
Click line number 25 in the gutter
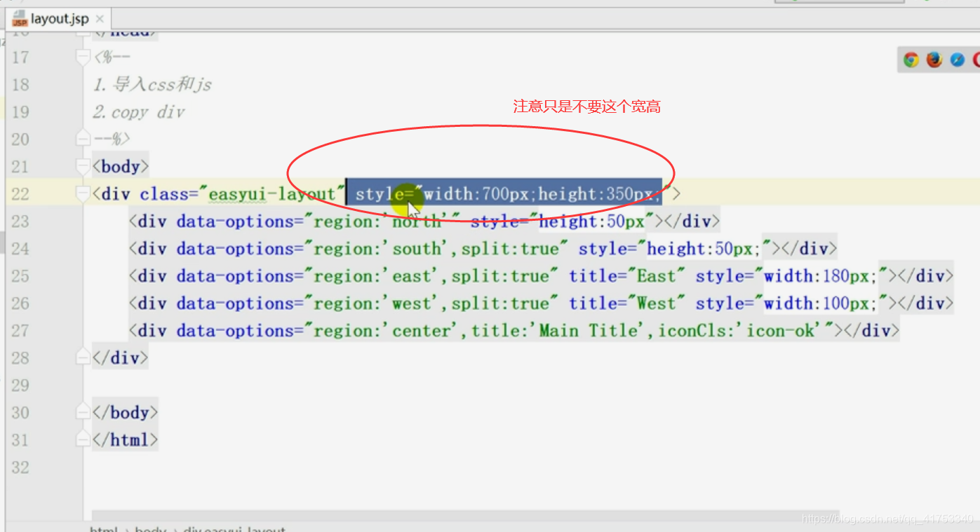point(20,276)
